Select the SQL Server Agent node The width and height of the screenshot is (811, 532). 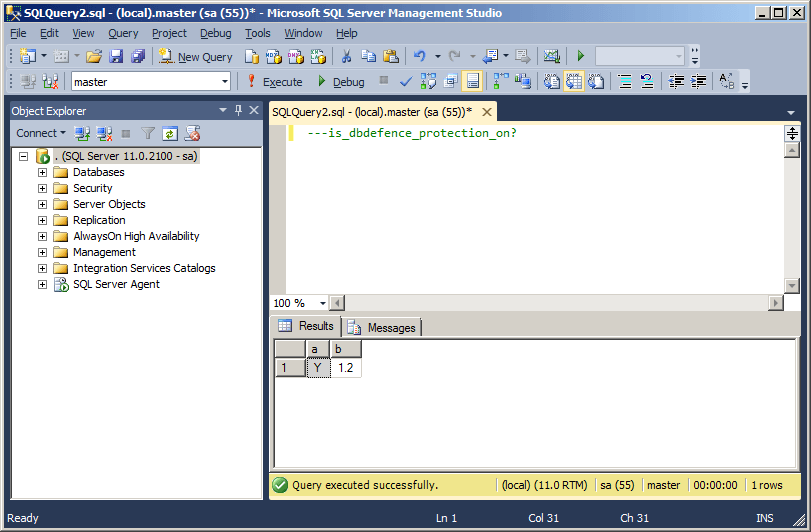(x=116, y=284)
